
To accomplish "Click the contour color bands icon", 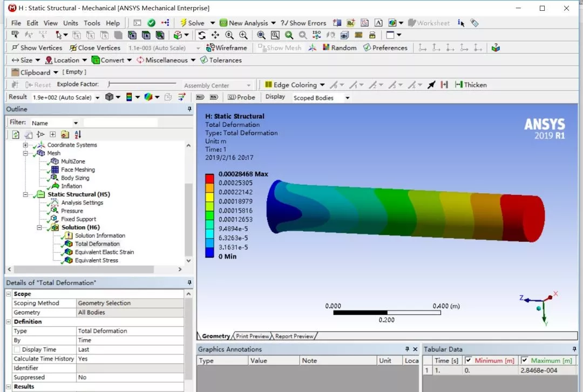I will click(129, 97).
